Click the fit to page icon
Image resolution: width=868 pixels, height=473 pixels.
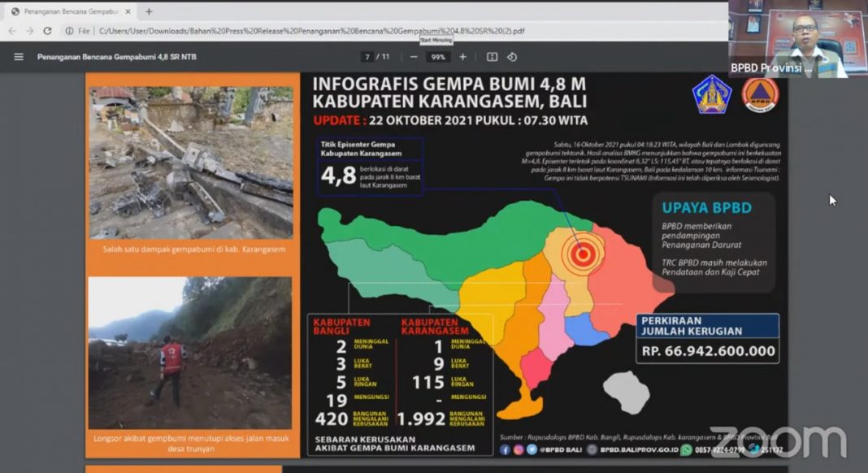pos(492,57)
